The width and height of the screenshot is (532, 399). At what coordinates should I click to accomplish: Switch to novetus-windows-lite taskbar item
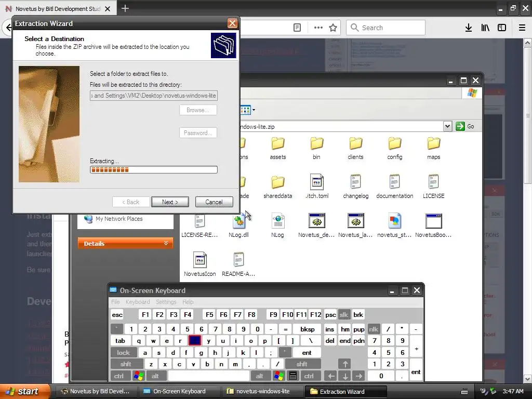point(262,391)
